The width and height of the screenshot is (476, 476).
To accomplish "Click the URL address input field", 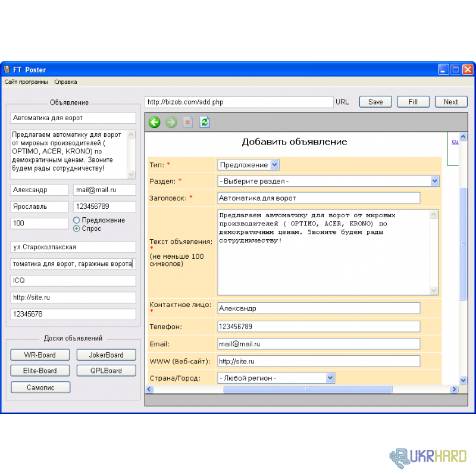I will [x=238, y=102].
